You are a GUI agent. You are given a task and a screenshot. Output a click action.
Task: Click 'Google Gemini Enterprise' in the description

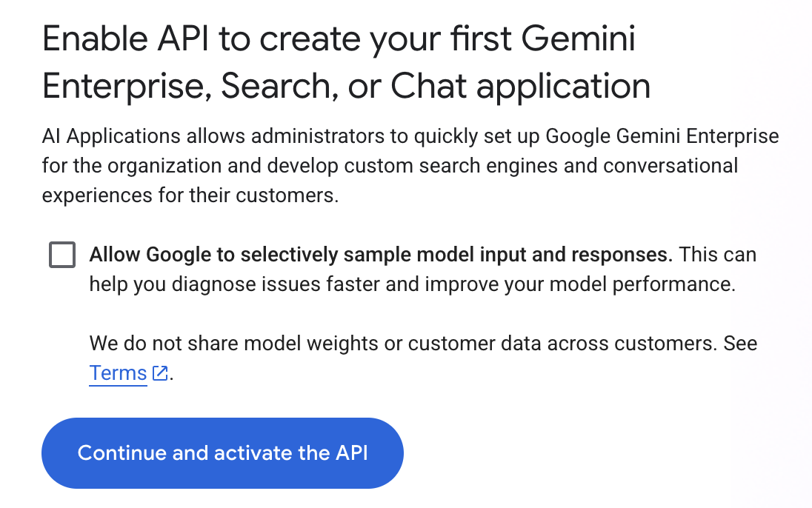click(662, 137)
